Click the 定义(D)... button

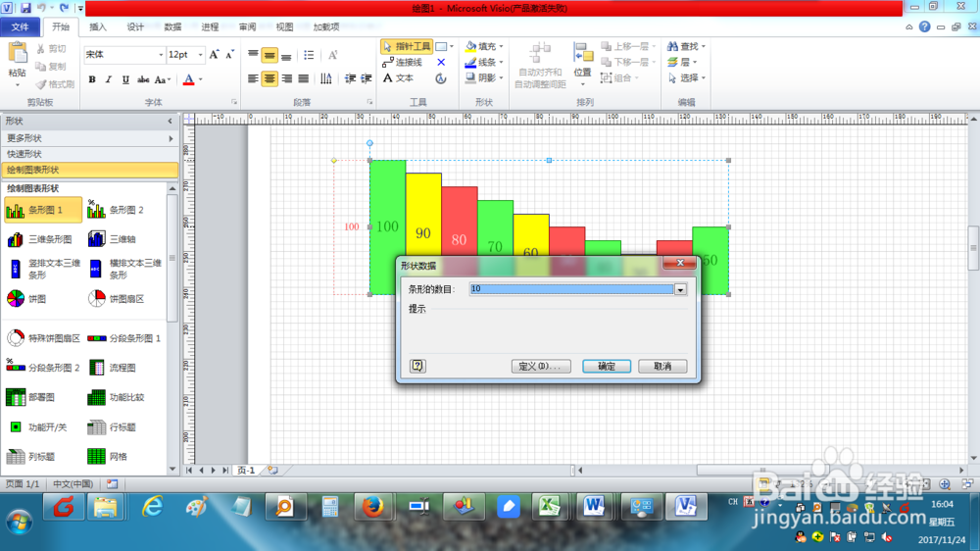point(541,366)
